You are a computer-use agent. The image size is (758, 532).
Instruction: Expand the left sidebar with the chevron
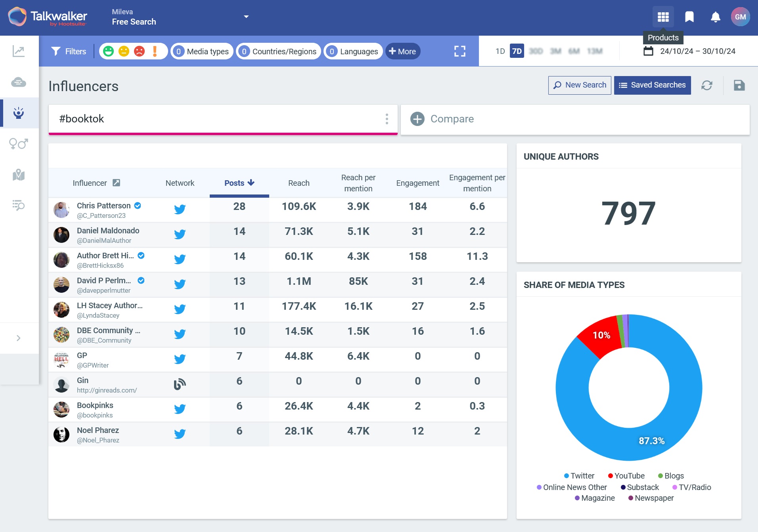pos(19,338)
